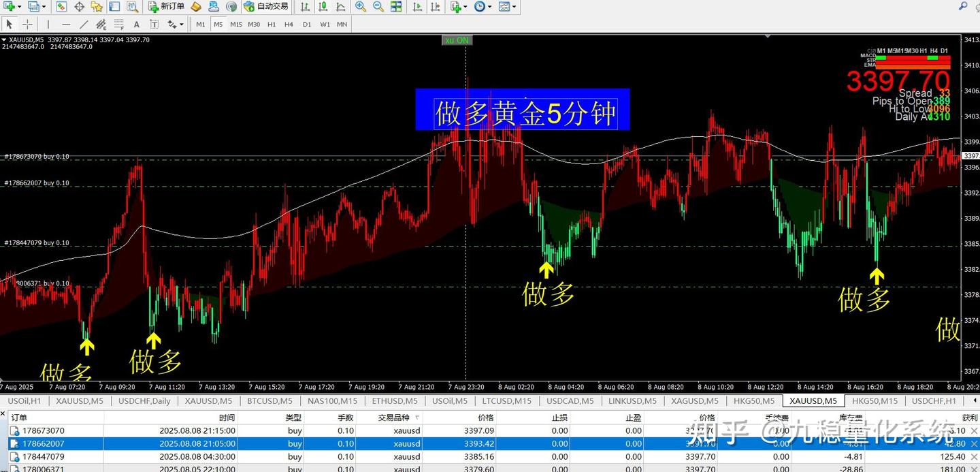Switch chart to M15 timeframe

pos(236,24)
